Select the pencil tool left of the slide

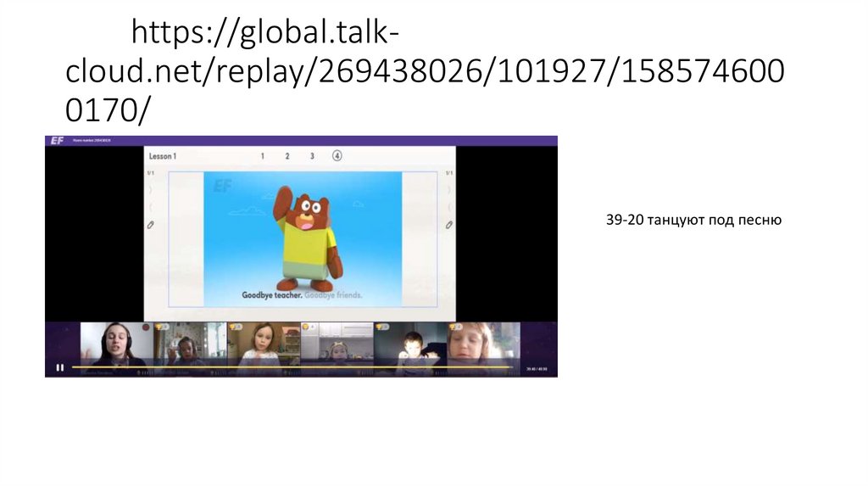pyautogui.click(x=151, y=225)
